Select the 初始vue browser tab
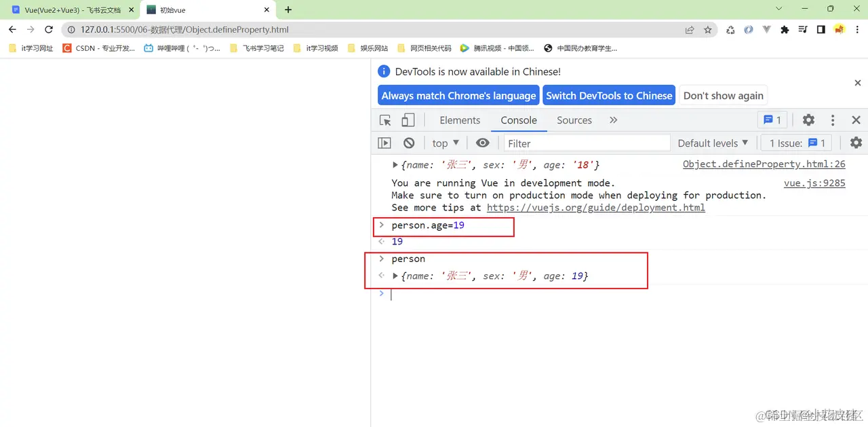Image resolution: width=868 pixels, height=427 pixels. point(208,10)
